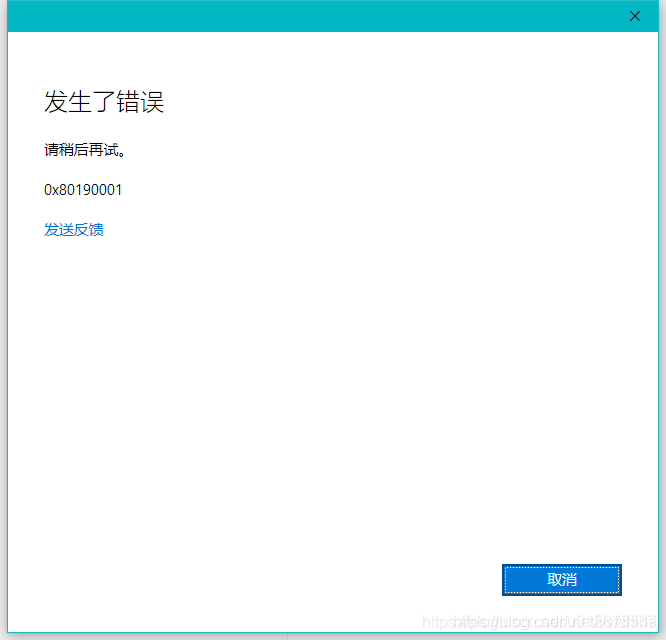Viewport: 666px width, 640px height.
Task: Click the 请稍后再试 message text
Action: (85, 150)
